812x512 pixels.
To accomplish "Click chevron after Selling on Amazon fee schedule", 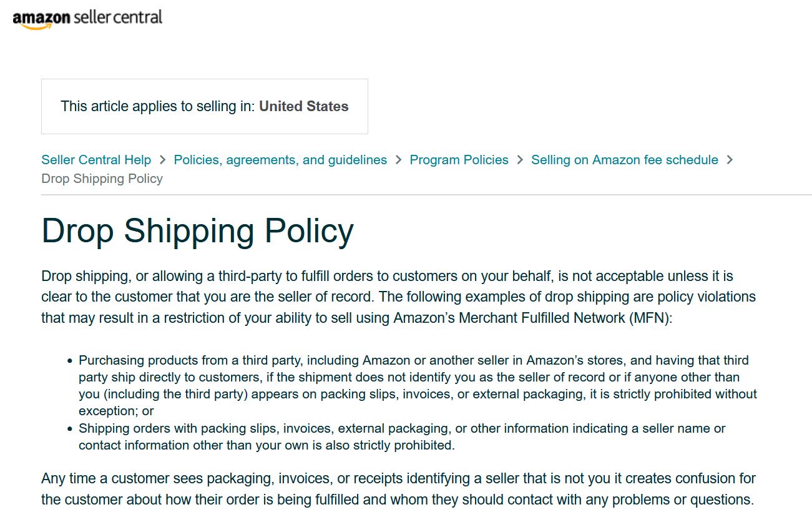I will click(730, 160).
